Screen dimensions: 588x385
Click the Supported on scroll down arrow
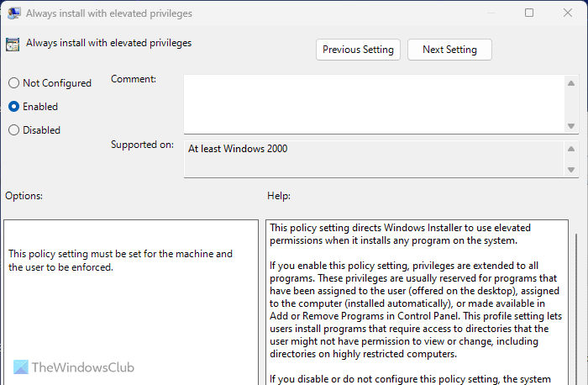coord(571,170)
